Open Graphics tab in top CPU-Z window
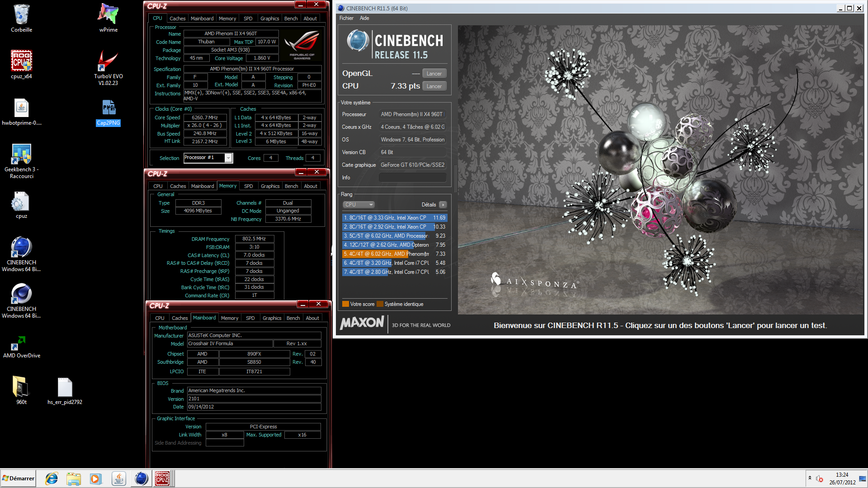The width and height of the screenshot is (868, 488). click(x=269, y=19)
